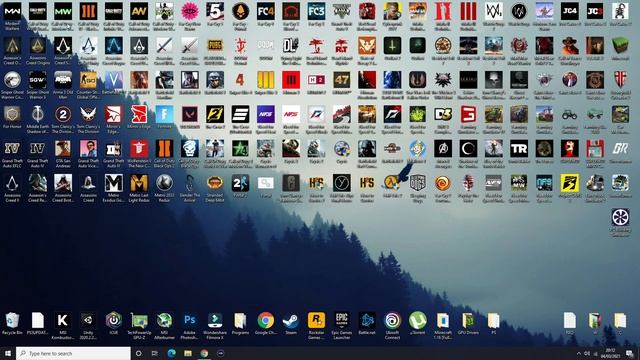Image resolution: width=640 pixels, height=360 pixels.
Task: Launch desktop Google Chrome shortcut
Action: (x=265, y=321)
